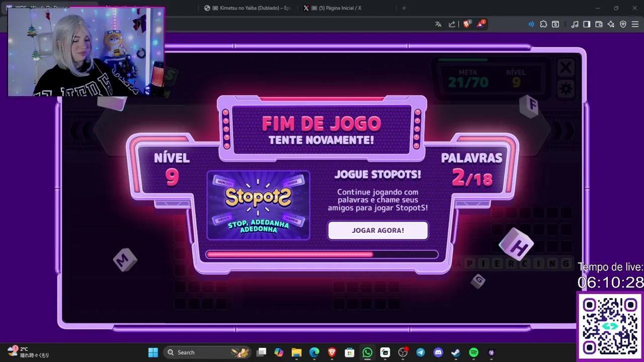This screenshot has height=362, width=644.
Task: Click the FIM DE JOGO title
Action: pyautogui.click(x=321, y=124)
